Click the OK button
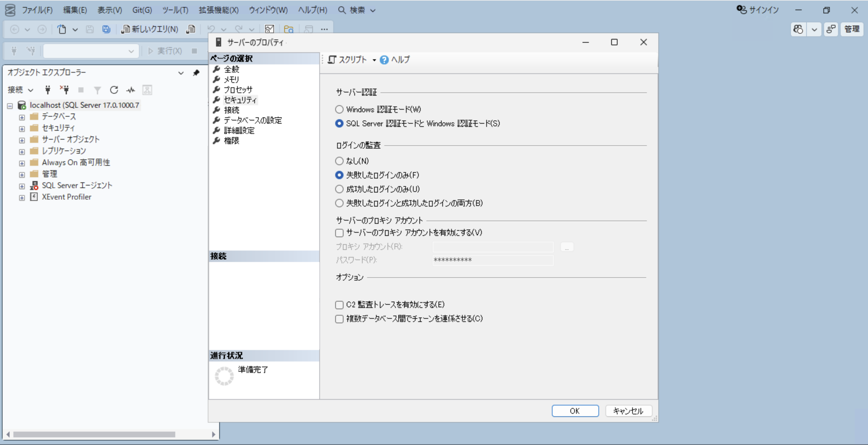868x445 pixels. (x=575, y=411)
